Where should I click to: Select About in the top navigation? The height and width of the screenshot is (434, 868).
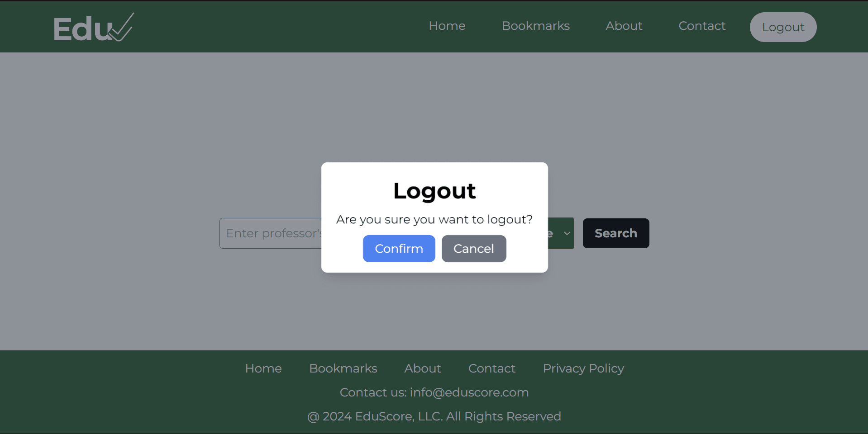click(624, 26)
